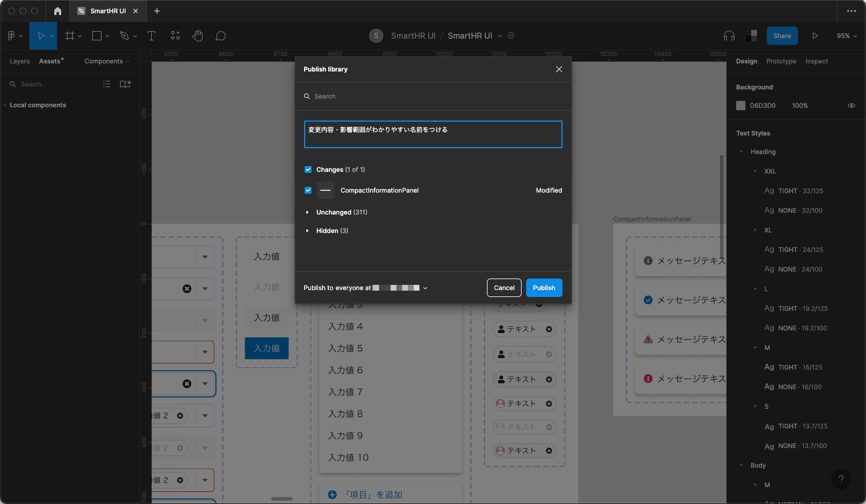Viewport: 866px width, 504px height.
Task: Select the Hand tool
Action: (x=198, y=36)
